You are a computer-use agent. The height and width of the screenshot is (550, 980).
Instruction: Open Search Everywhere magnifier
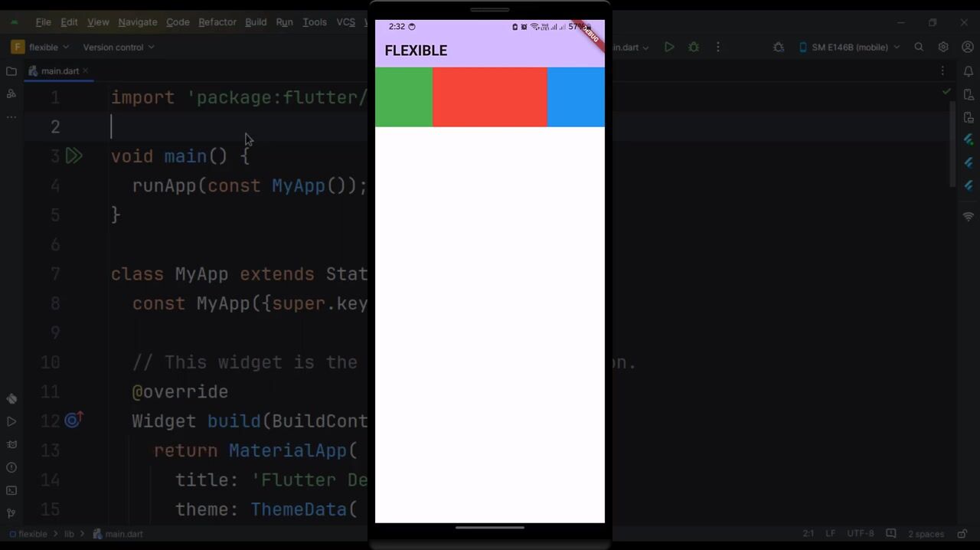[919, 47]
